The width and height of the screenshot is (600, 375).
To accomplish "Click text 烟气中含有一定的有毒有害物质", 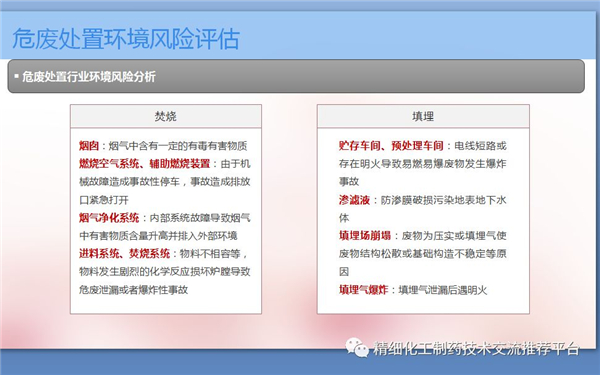I will click(178, 146).
